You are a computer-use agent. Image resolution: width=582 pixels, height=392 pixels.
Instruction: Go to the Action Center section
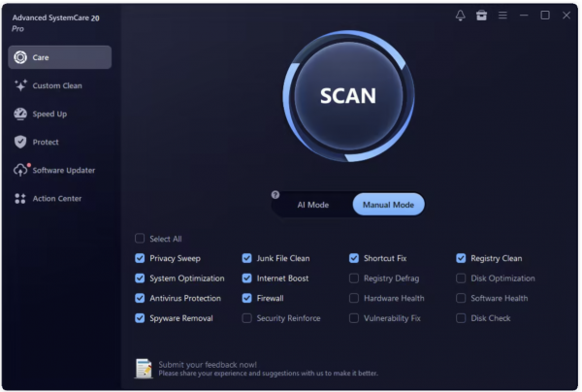(x=57, y=199)
